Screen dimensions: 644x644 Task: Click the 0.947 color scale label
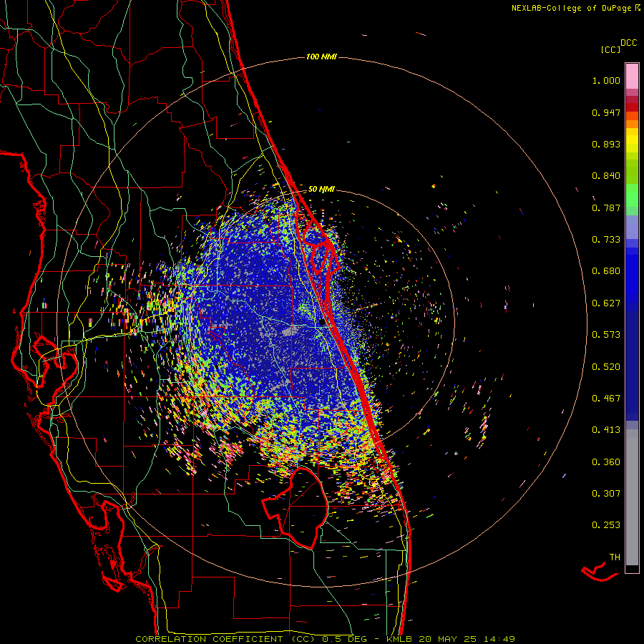[x=606, y=112]
